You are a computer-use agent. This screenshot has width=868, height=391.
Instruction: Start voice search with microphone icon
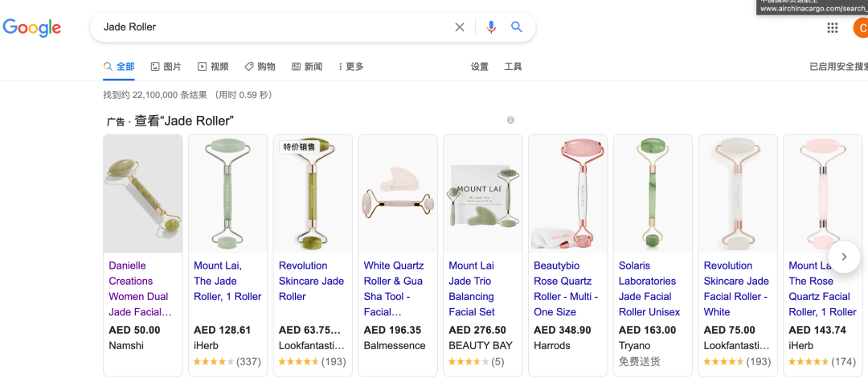tap(491, 27)
